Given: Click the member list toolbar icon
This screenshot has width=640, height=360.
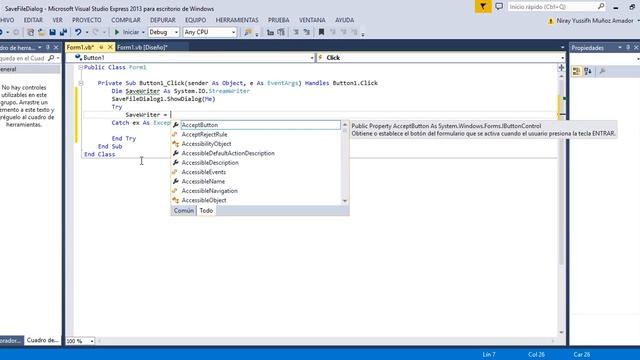Looking at the screenshot, I should click(x=270, y=32).
